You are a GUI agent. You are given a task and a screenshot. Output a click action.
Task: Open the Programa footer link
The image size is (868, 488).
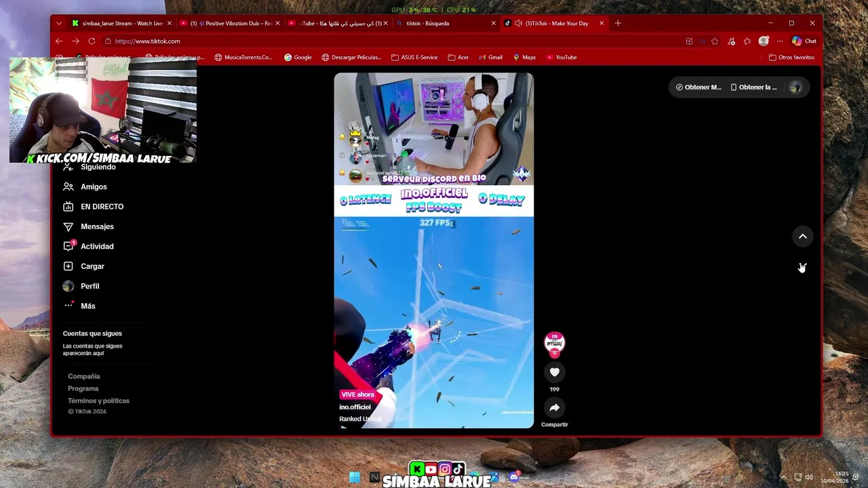coord(83,388)
